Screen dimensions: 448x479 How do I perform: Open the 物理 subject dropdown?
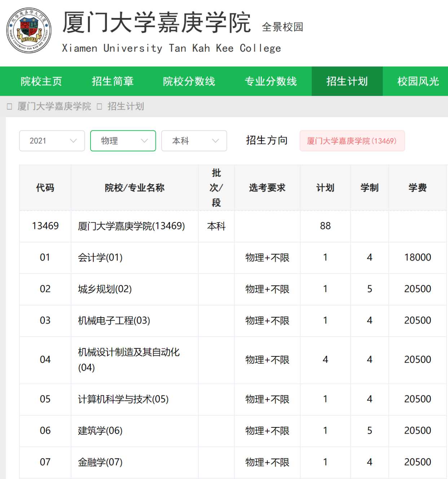pos(123,141)
